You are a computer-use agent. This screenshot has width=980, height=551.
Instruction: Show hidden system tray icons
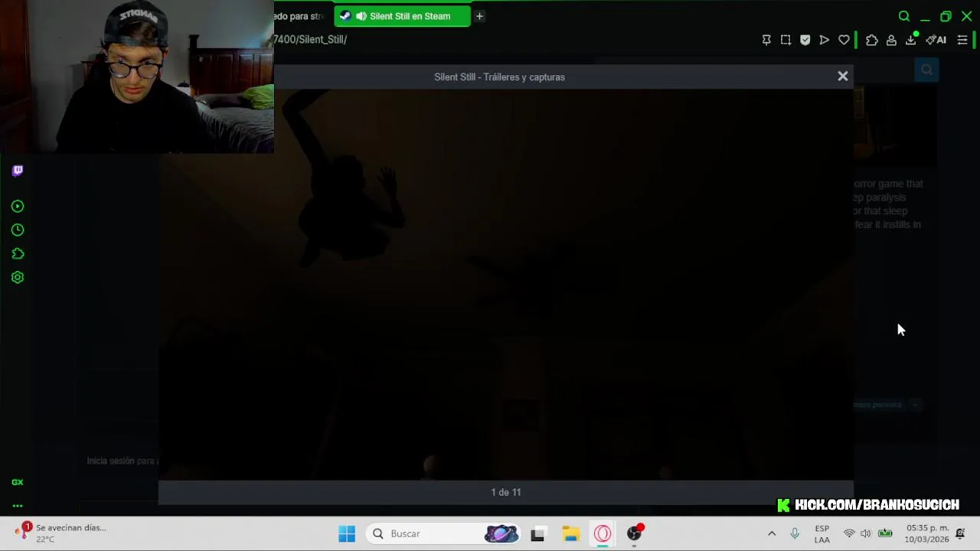(772, 533)
